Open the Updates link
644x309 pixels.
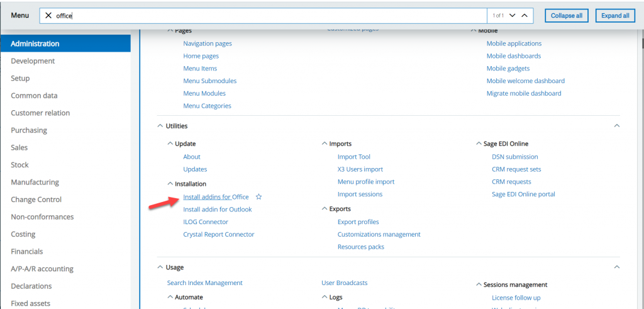tap(195, 169)
